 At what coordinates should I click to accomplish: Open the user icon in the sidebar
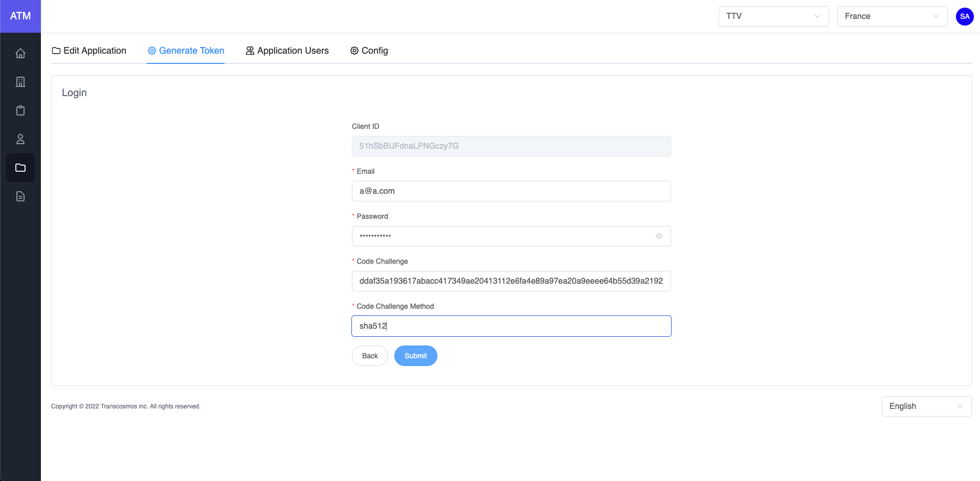20,139
